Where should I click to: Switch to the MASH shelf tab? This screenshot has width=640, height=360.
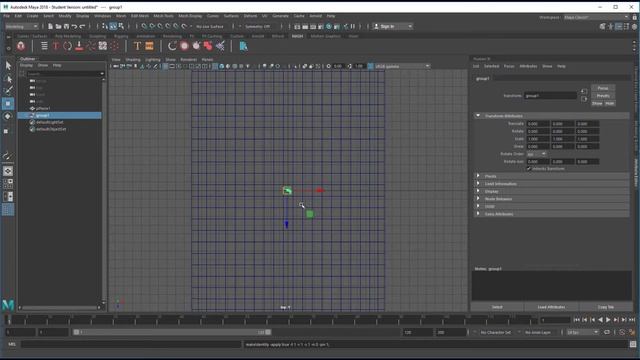click(x=297, y=36)
